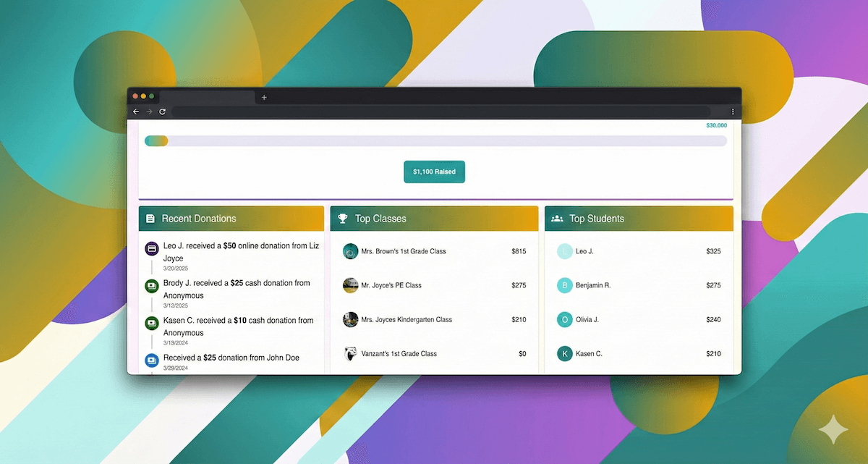The width and height of the screenshot is (868, 464).
Task: Click the Recent Donations clipboard icon
Action: pos(152,218)
